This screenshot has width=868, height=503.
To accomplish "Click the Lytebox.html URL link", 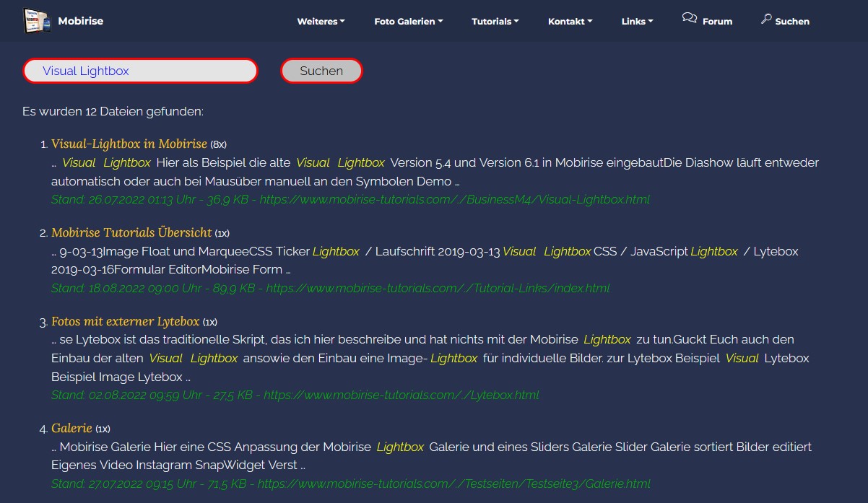I will [x=401, y=395].
